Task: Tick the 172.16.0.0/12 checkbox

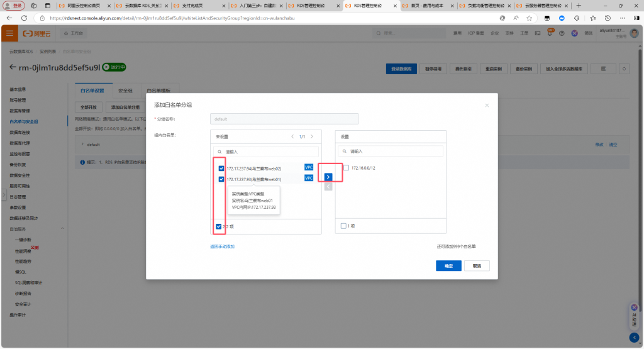Action: 346,167
